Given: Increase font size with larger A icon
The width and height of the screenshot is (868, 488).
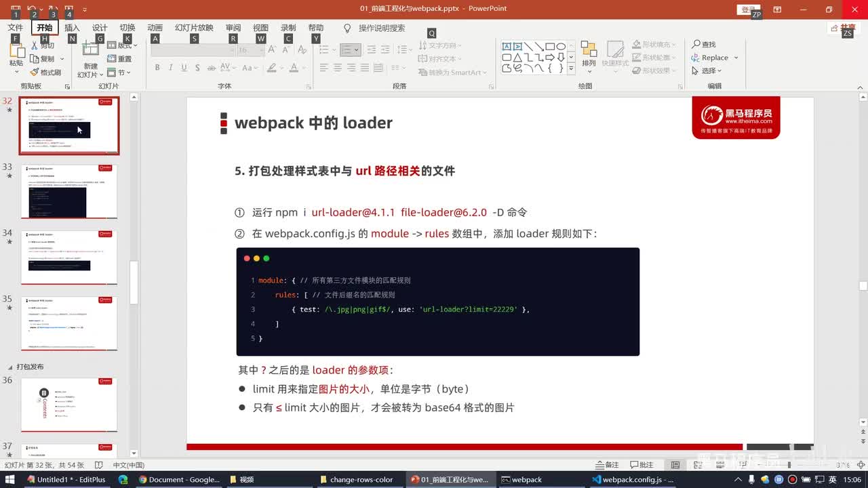Looking at the screenshot, I should (x=271, y=50).
